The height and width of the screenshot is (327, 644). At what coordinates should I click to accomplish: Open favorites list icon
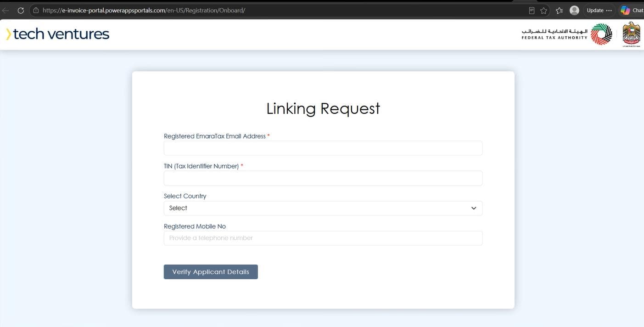[559, 10]
